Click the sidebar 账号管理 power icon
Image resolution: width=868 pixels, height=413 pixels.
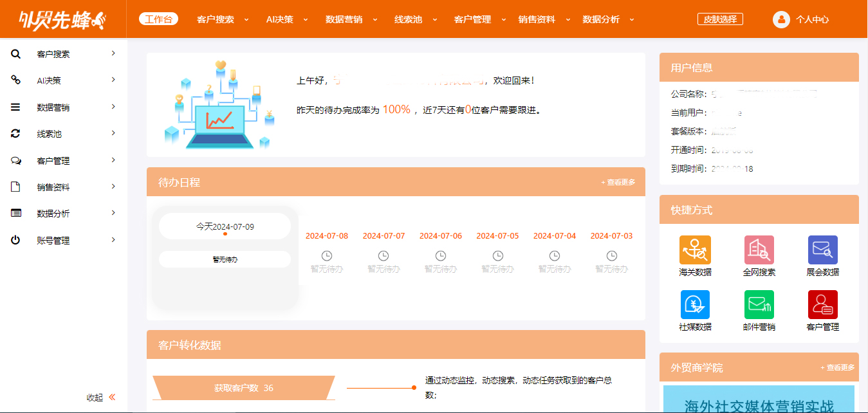[16, 240]
